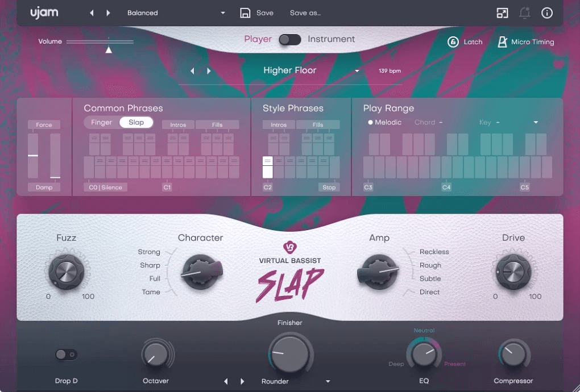Click Intros label in Style Phrases
580x392 pixels.
pos(279,125)
